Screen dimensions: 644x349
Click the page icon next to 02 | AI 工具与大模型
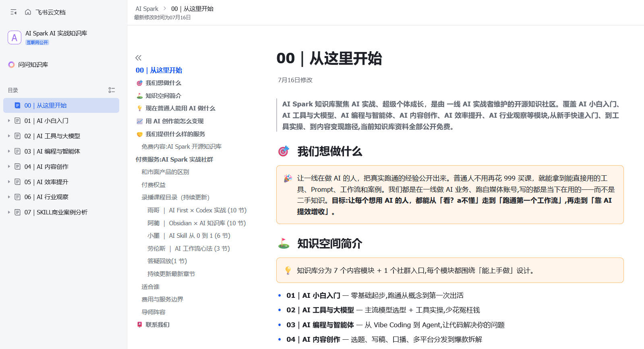pos(17,136)
